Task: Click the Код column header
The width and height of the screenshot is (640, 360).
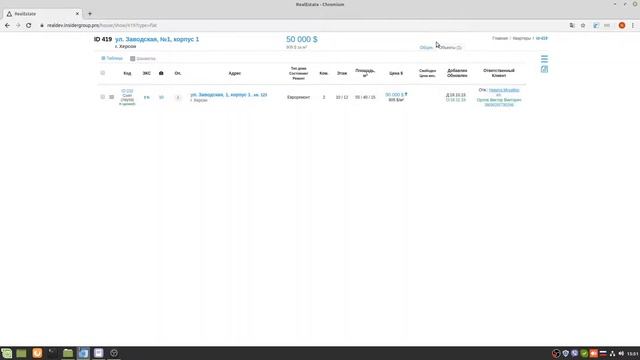Action: [x=127, y=73]
